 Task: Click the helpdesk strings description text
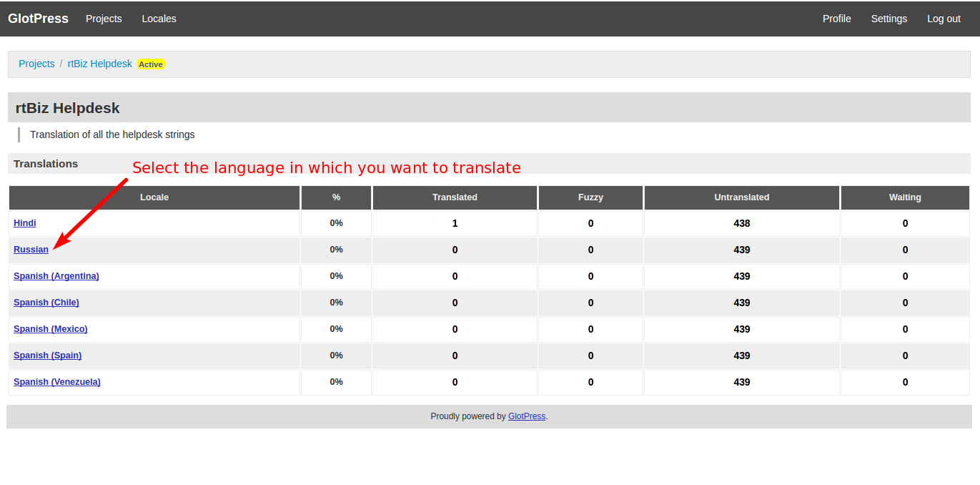(x=112, y=134)
